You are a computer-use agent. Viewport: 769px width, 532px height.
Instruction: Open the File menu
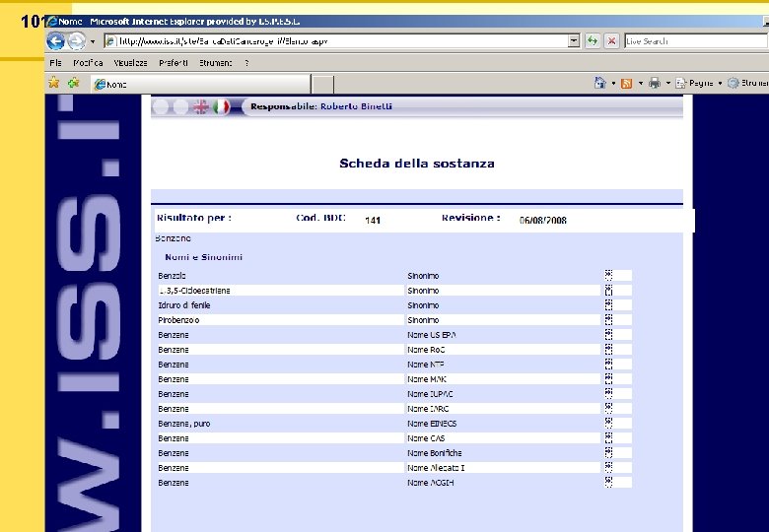55,63
